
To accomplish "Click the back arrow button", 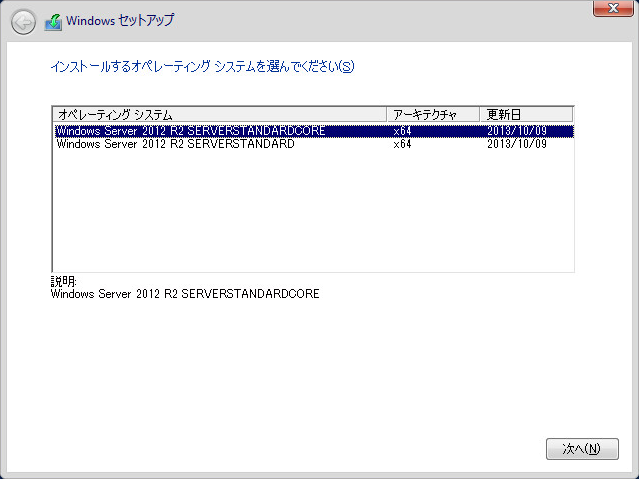I will (23, 22).
